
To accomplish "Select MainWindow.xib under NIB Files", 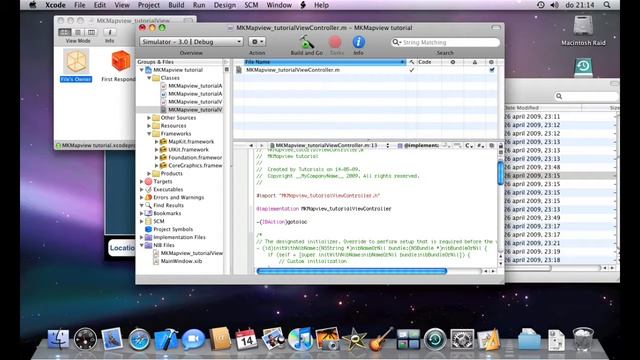I will (x=181, y=261).
